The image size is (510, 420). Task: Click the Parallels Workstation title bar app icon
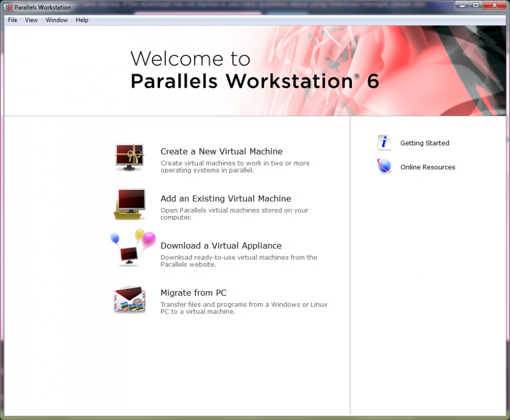coord(9,7)
